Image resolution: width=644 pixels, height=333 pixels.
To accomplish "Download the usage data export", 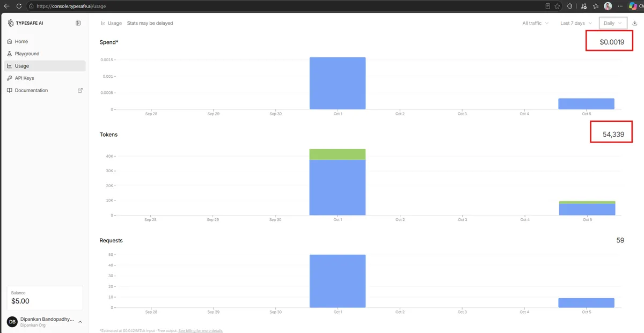I will [x=635, y=23].
